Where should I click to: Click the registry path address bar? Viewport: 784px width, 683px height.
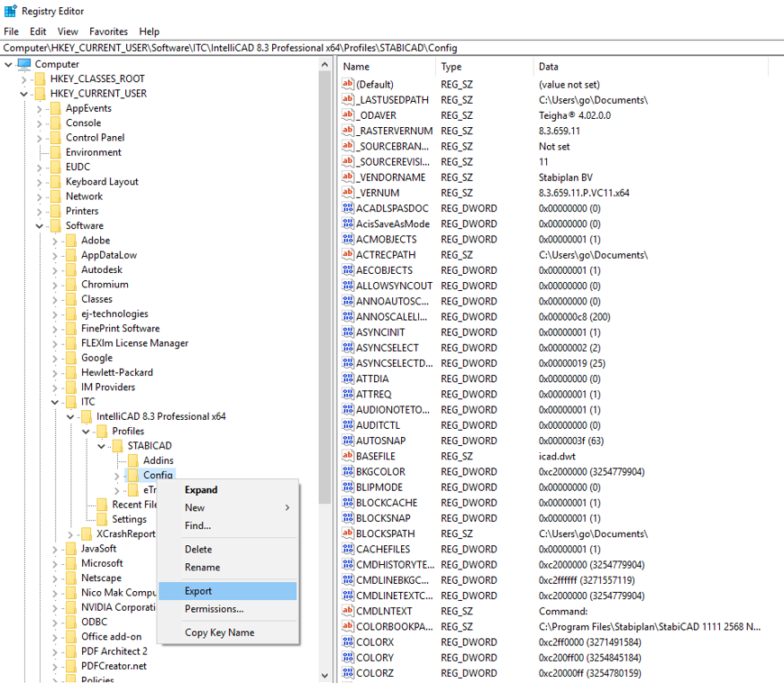pos(392,48)
